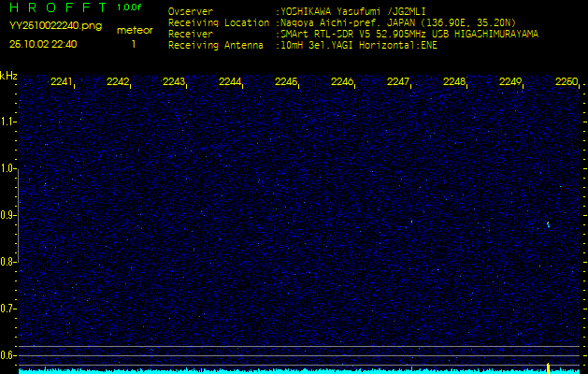Select the 2250 time marker
Screen dimensions: 588x374
[x=566, y=82]
